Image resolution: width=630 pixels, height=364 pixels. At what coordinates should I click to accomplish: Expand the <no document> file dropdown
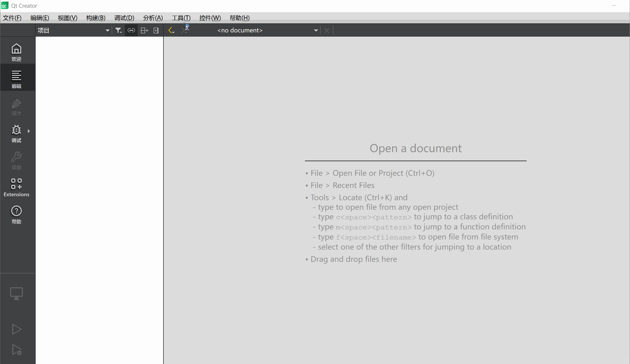click(316, 31)
